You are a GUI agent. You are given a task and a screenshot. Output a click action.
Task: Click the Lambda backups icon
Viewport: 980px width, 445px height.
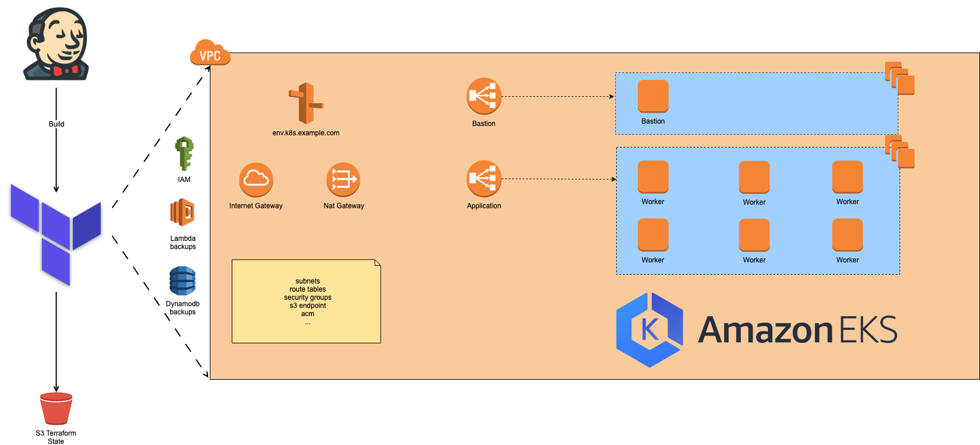pos(182,212)
